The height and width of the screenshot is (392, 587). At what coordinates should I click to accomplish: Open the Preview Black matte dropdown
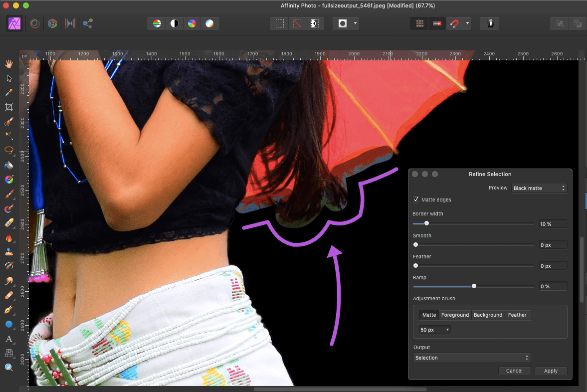[x=540, y=188]
